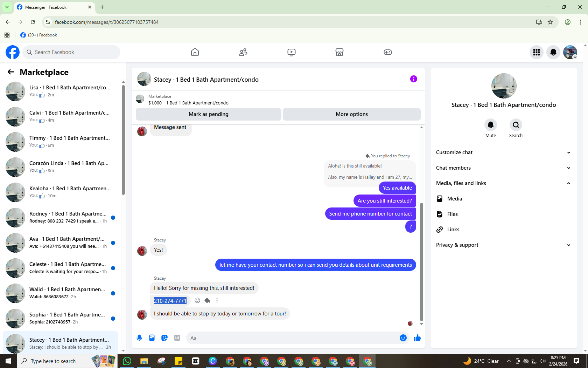Expand Privacy & support section
The width and height of the screenshot is (588, 368).
tap(504, 245)
